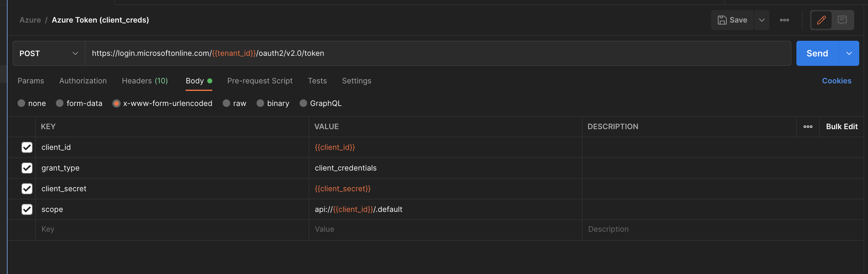Click the client_id key cell
The width and height of the screenshot is (868, 274).
[x=172, y=147]
